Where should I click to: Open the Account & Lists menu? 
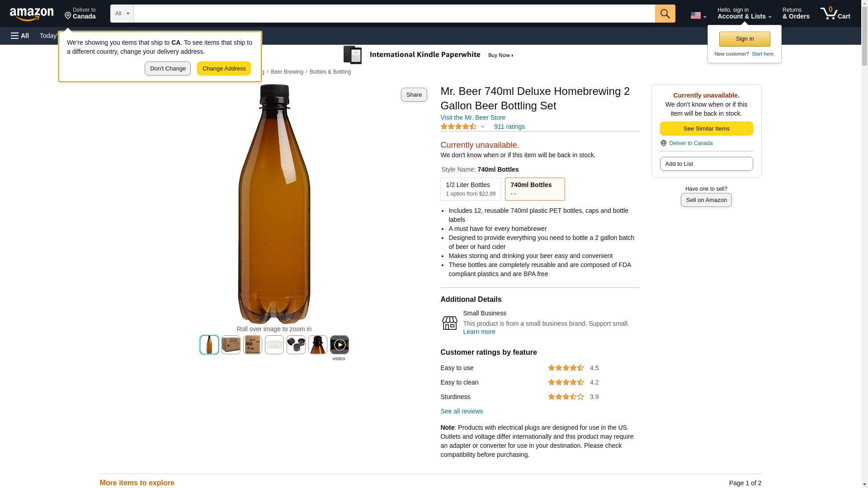pyautogui.click(x=744, y=14)
